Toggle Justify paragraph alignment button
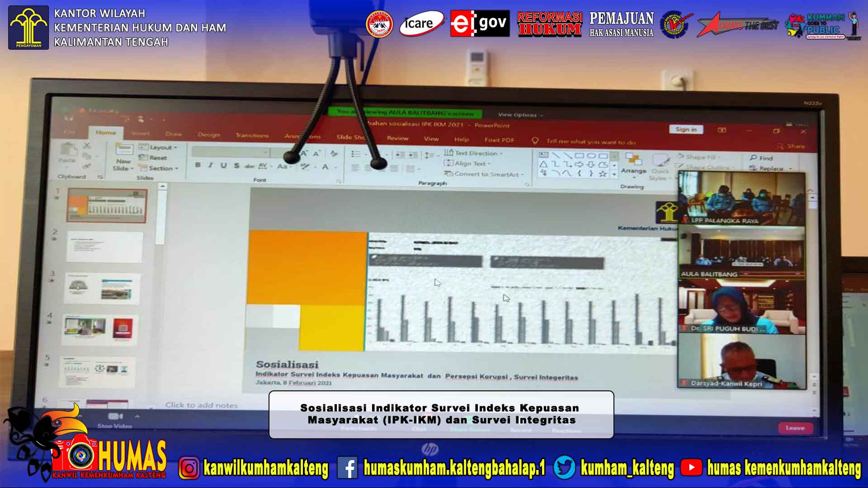Image resolution: width=868 pixels, height=488 pixels. [394, 169]
